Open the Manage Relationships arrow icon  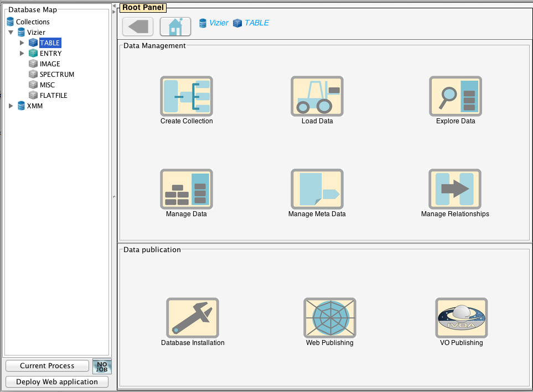[x=455, y=189]
